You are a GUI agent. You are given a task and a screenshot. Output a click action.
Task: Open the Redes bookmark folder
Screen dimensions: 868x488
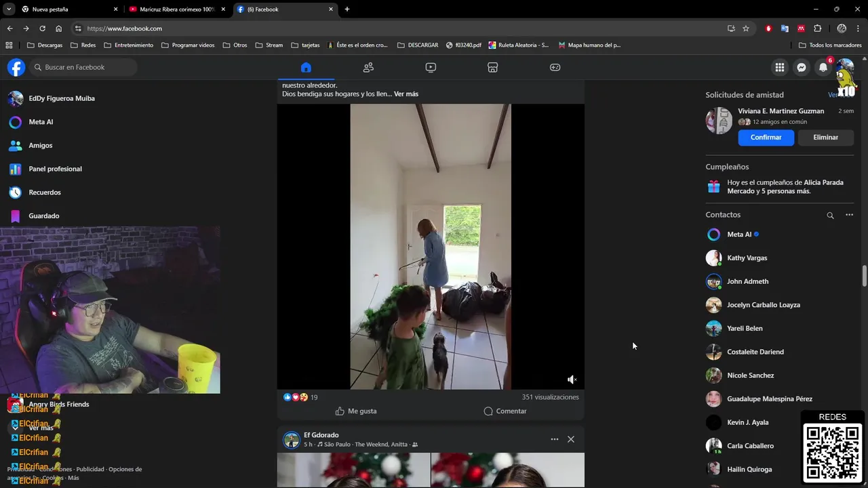(83, 45)
